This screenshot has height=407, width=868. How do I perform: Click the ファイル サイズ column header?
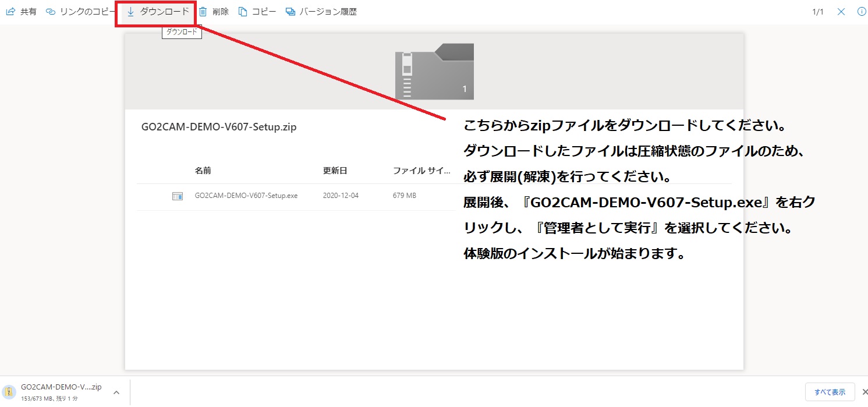click(421, 171)
